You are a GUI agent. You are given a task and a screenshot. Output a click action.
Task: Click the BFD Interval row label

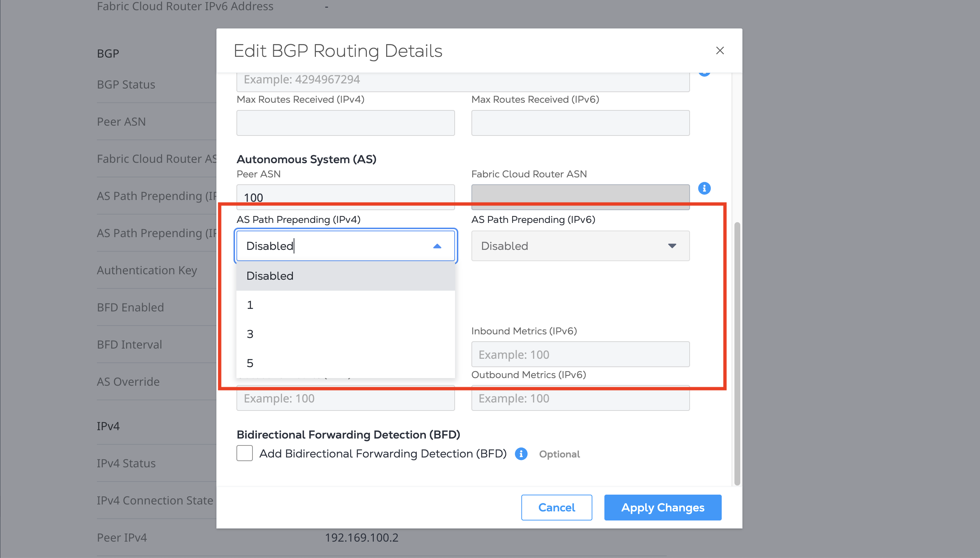point(129,345)
